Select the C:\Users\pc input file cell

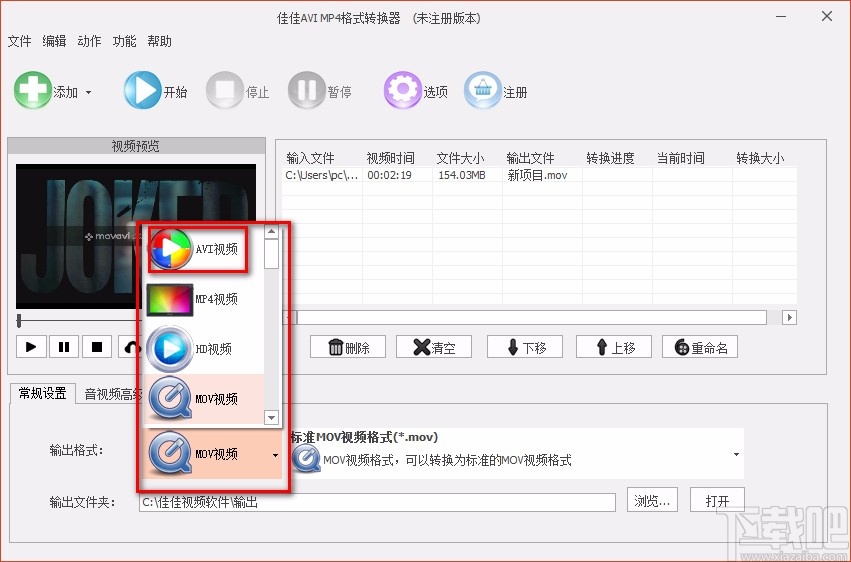322,175
